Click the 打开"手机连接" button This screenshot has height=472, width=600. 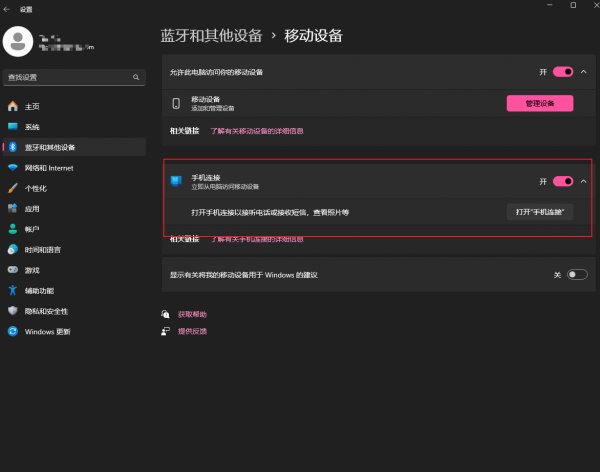540,212
